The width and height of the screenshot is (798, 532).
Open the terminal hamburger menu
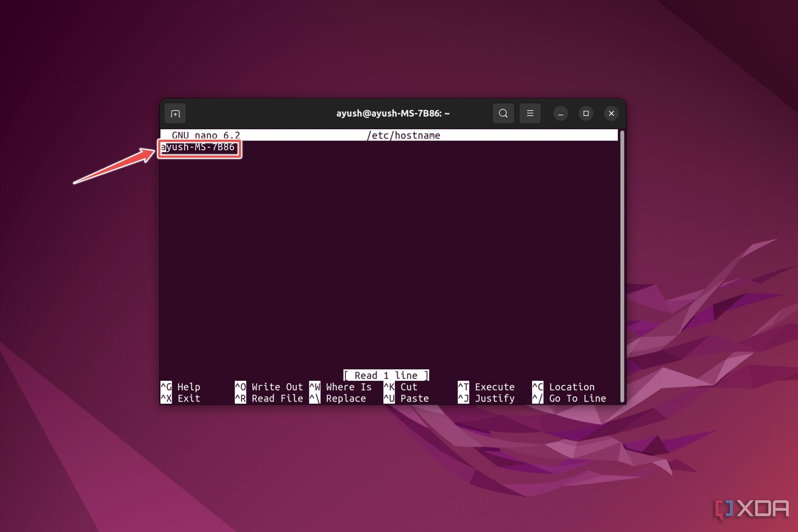[530, 113]
